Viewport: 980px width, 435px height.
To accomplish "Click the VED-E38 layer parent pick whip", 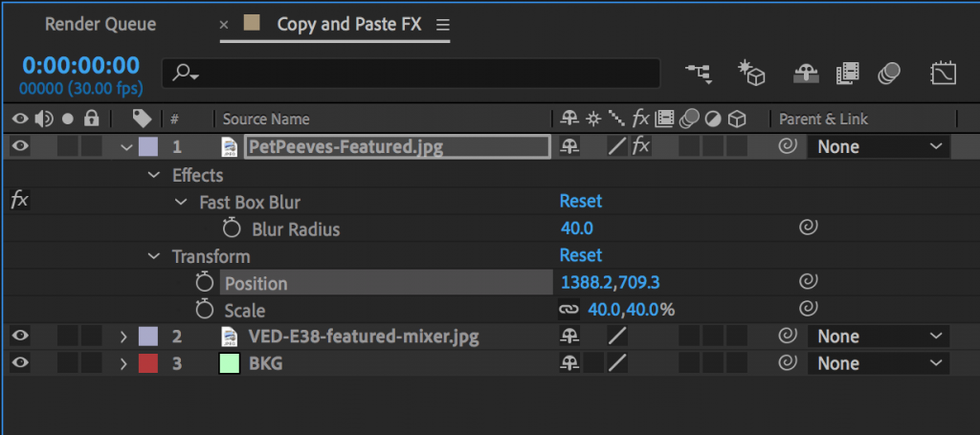I will pos(788,337).
